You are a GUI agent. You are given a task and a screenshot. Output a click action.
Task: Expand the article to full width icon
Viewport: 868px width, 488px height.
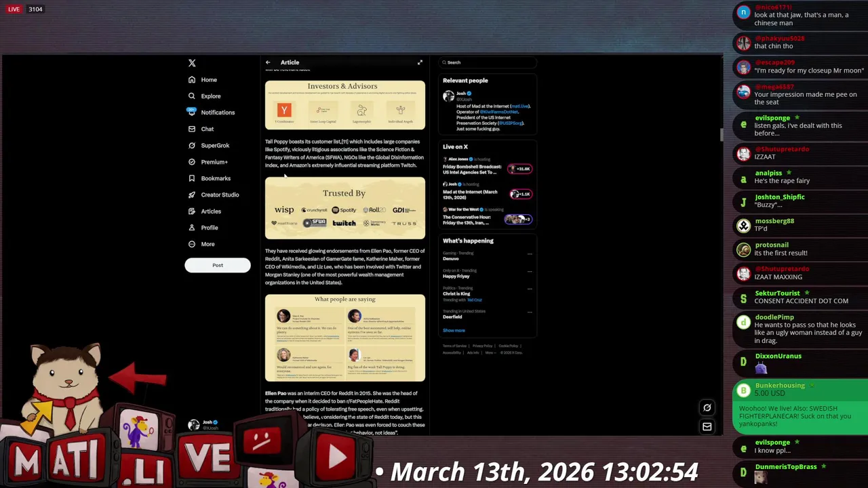tap(420, 62)
